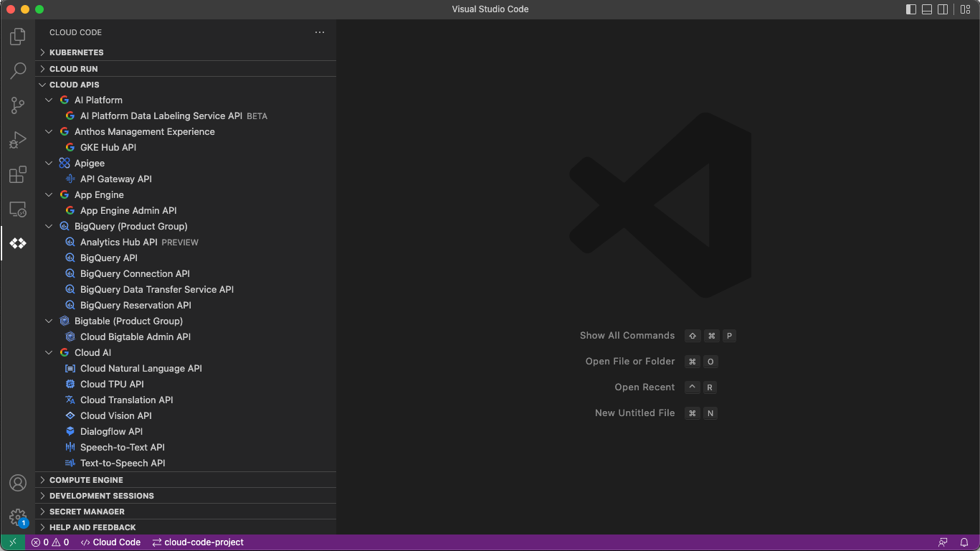The width and height of the screenshot is (980, 551).
Task: Select the API Gateway API item
Action: pos(186,179)
